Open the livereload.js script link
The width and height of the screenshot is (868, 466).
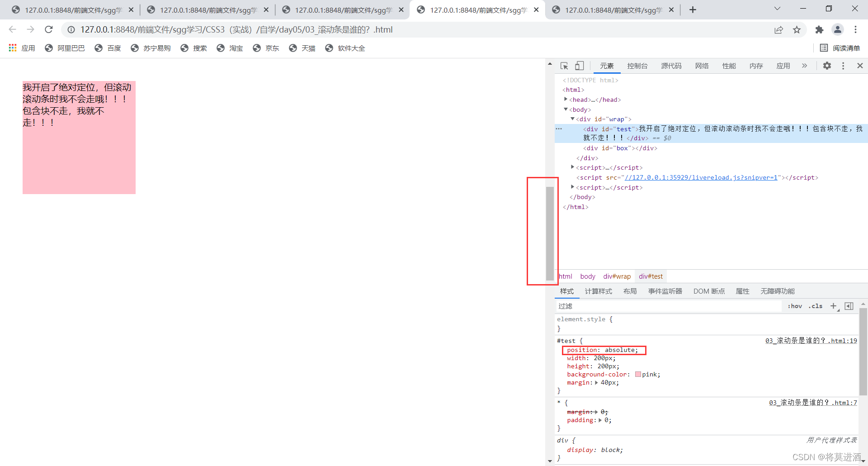coord(701,177)
